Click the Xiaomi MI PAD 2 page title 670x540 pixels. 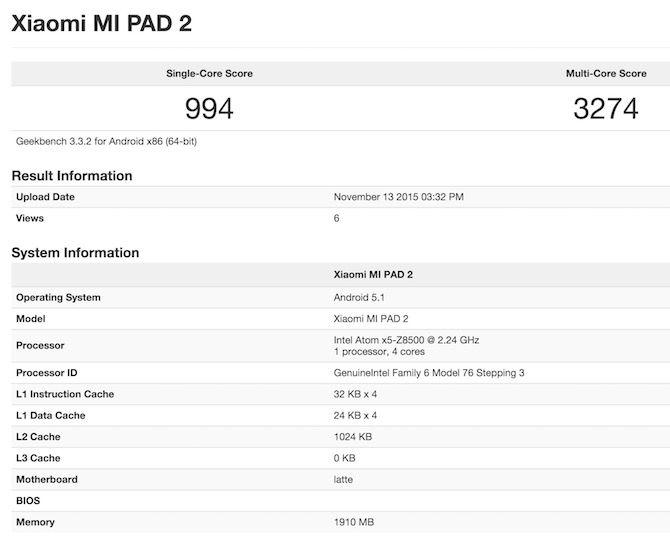pyautogui.click(x=101, y=24)
